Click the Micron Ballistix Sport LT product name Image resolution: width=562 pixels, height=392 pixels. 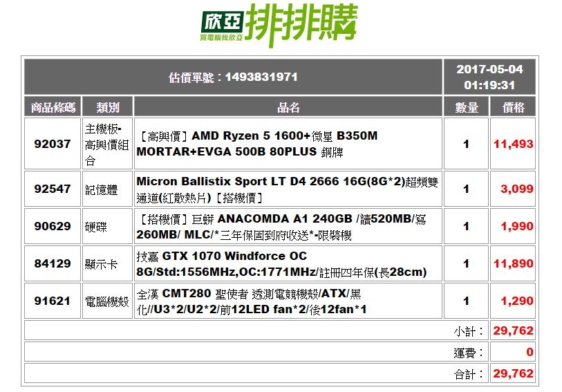[x=288, y=189]
